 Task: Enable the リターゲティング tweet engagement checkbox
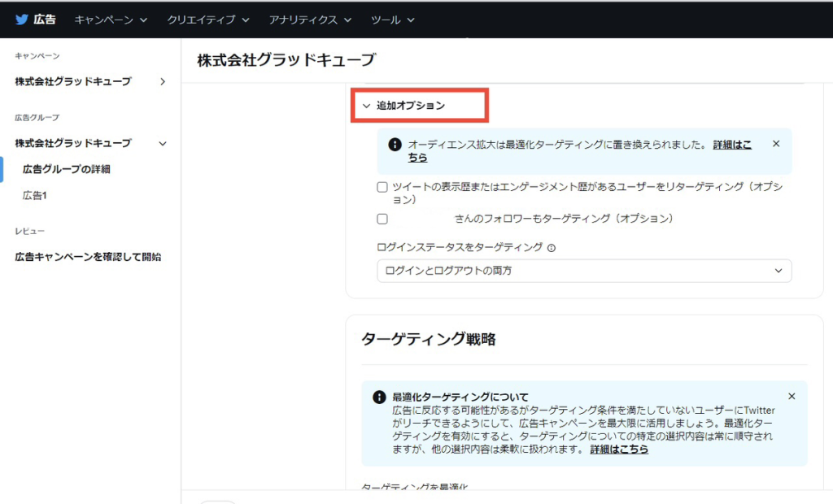click(382, 187)
